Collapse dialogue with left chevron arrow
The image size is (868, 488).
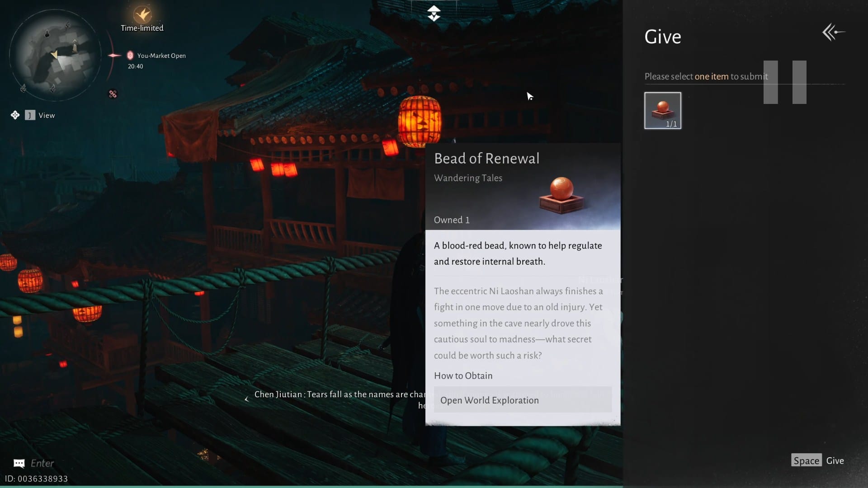pos(246,399)
